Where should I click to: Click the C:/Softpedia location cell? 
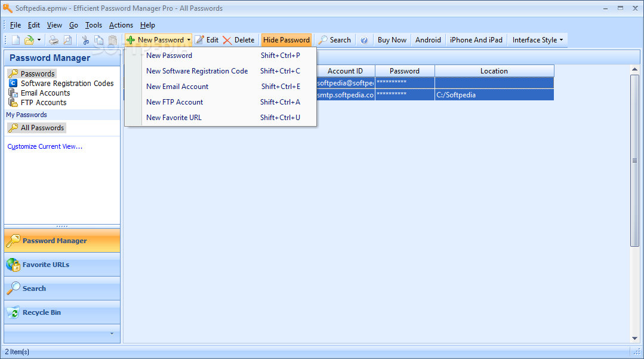point(495,95)
